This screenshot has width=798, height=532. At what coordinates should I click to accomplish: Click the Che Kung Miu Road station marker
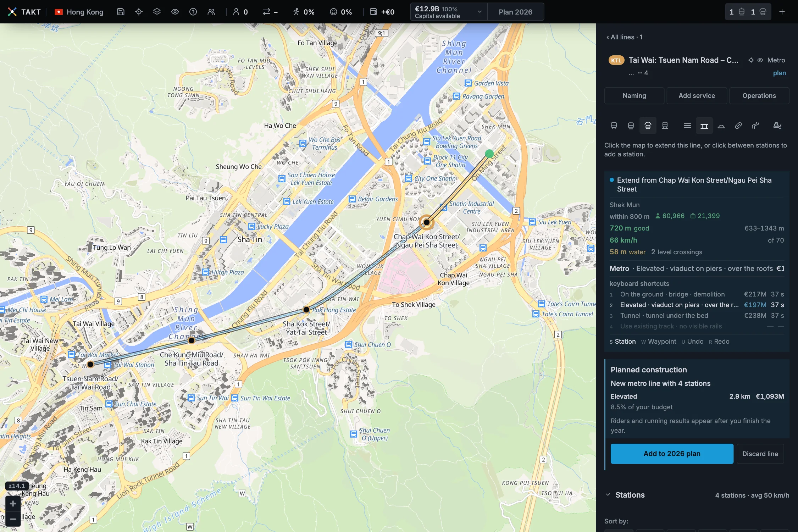[192, 340]
